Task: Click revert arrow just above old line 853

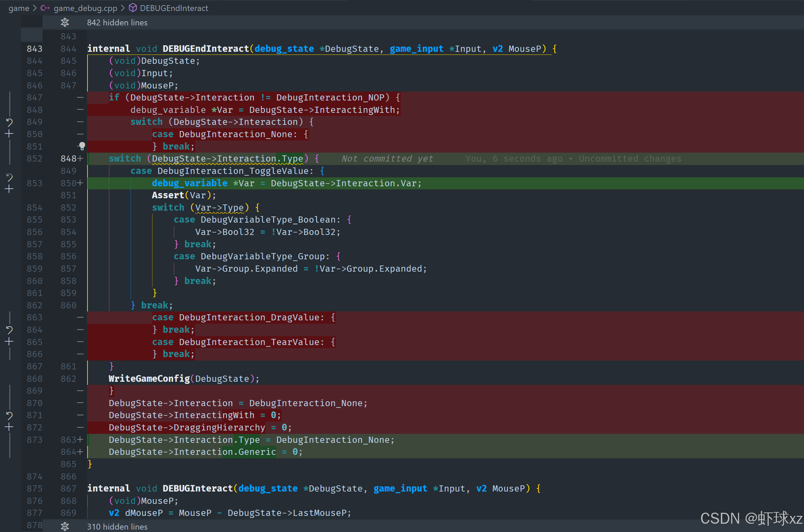Action: coord(9,177)
